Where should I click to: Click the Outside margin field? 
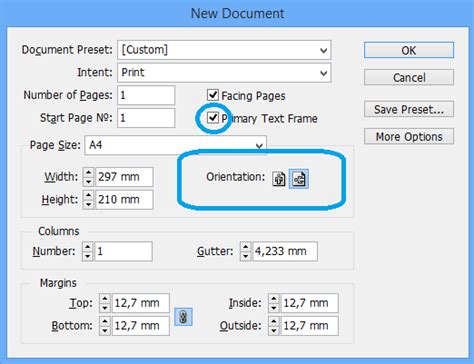310,326
